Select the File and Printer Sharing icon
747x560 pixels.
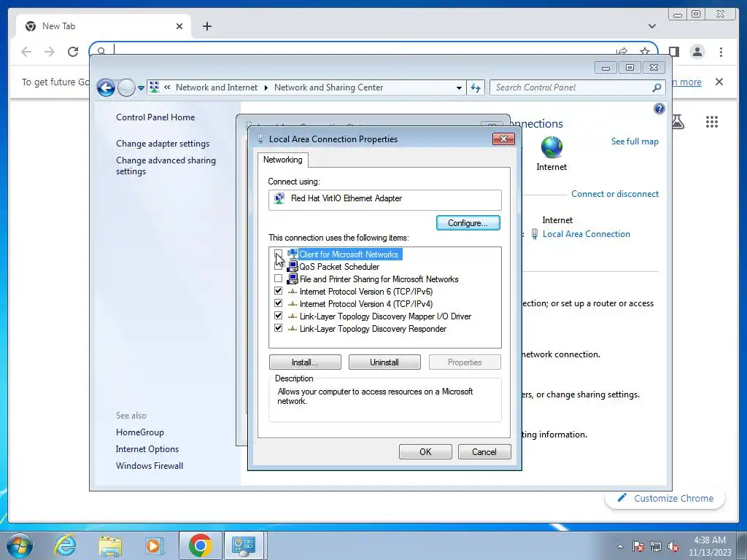[293, 279]
